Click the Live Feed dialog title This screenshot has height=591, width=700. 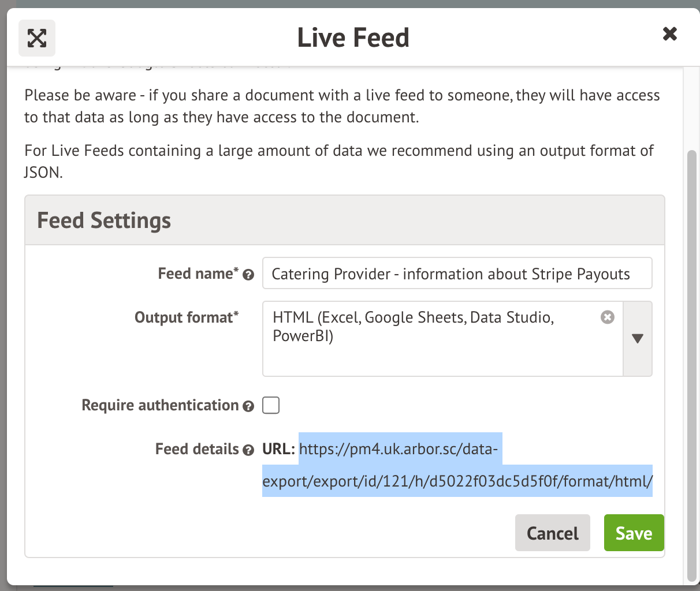pyautogui.click(x=353, y=38)
